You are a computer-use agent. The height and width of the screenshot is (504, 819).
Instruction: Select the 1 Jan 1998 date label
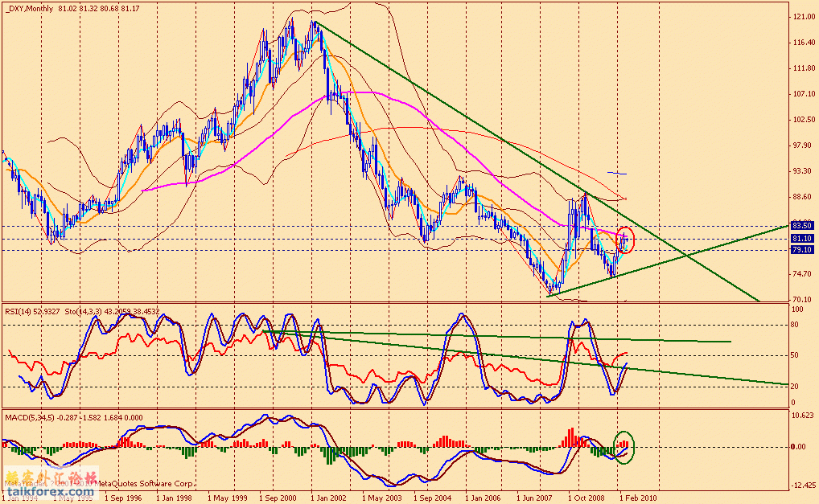pyautogui.click(x=174, y=498)
